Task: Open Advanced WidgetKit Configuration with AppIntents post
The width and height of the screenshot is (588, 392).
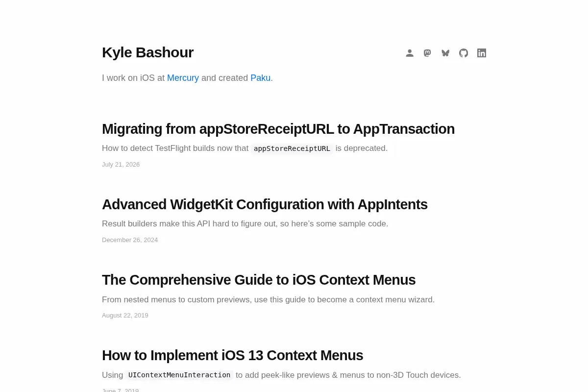Action: tap(265, 204)
